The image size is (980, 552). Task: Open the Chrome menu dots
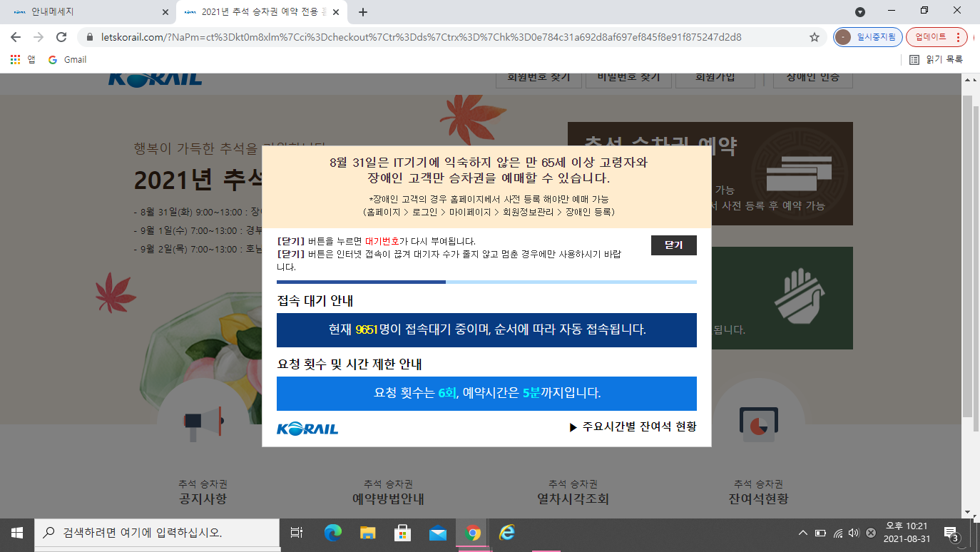click(x=958, y=37)
